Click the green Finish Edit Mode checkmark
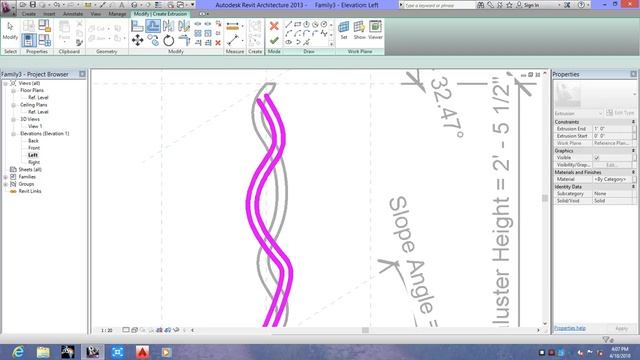Image resolution: width=640 pixels, height=360 pixels. pos(274,40)
